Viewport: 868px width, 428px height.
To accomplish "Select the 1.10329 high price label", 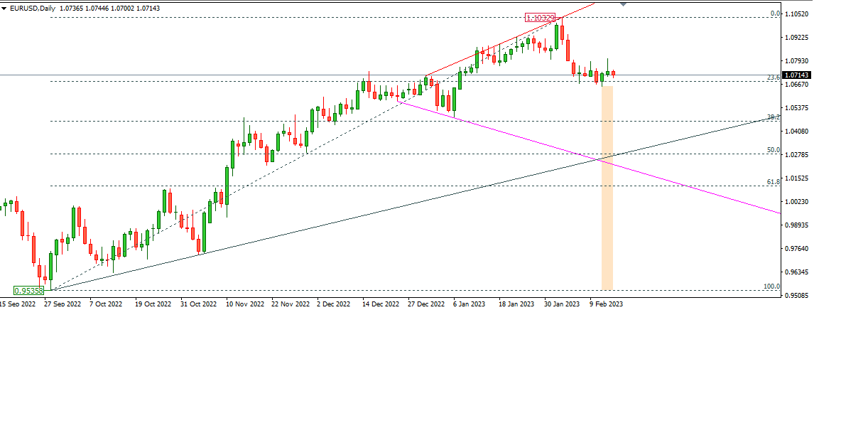I will click(540, 17).
